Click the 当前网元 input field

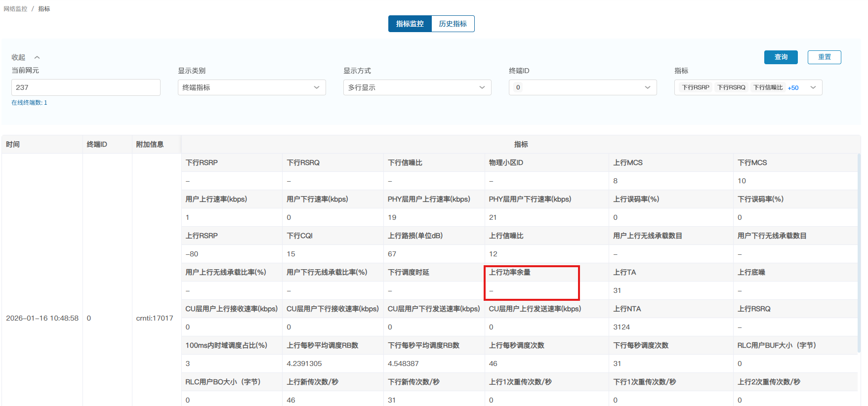coord(85,87)
